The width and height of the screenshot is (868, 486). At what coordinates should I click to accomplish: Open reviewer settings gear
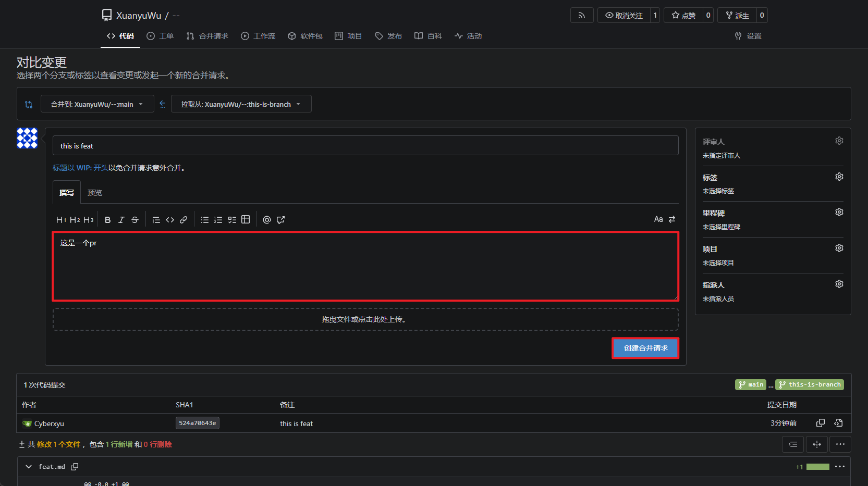pos(839,141)
